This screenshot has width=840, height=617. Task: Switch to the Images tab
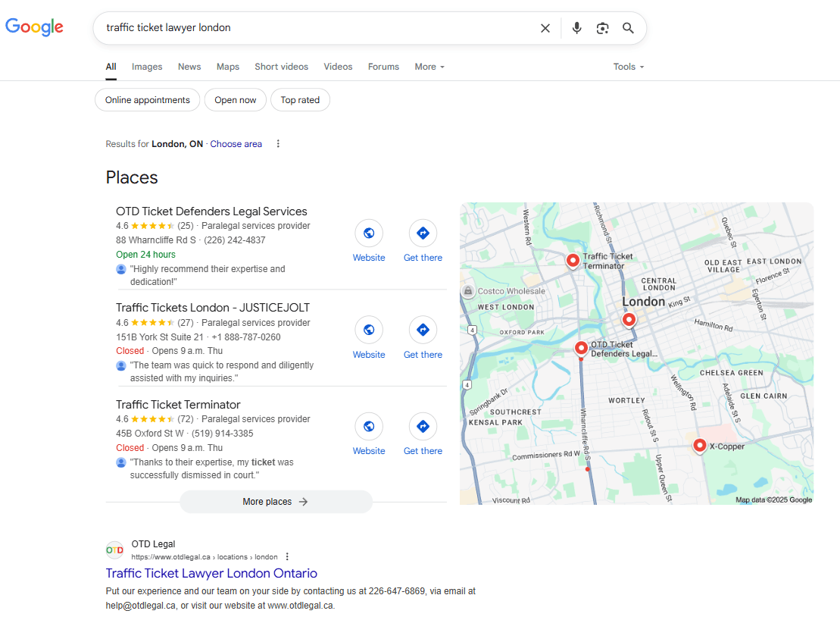pos(147,67)
